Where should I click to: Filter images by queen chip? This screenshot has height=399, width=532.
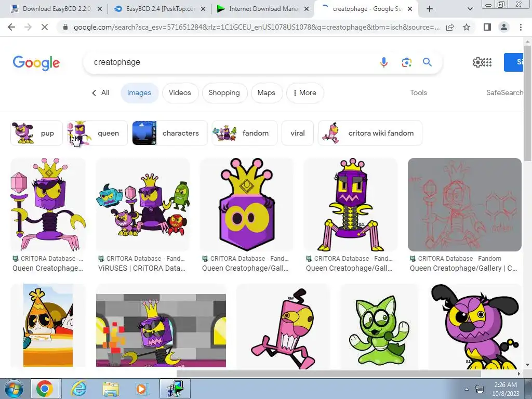pyautogui.click(x=97, y=133)
